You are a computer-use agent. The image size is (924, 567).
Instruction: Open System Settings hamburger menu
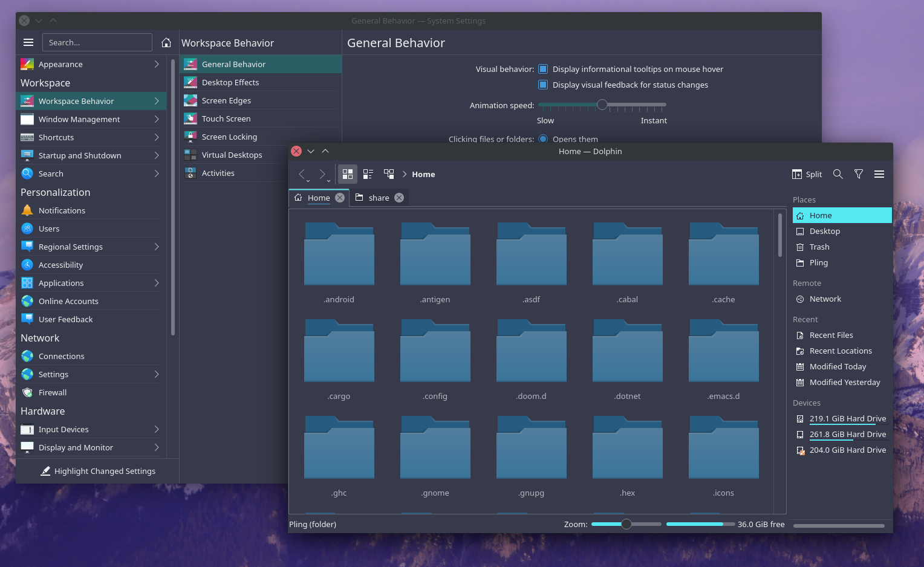click(28, 42)
